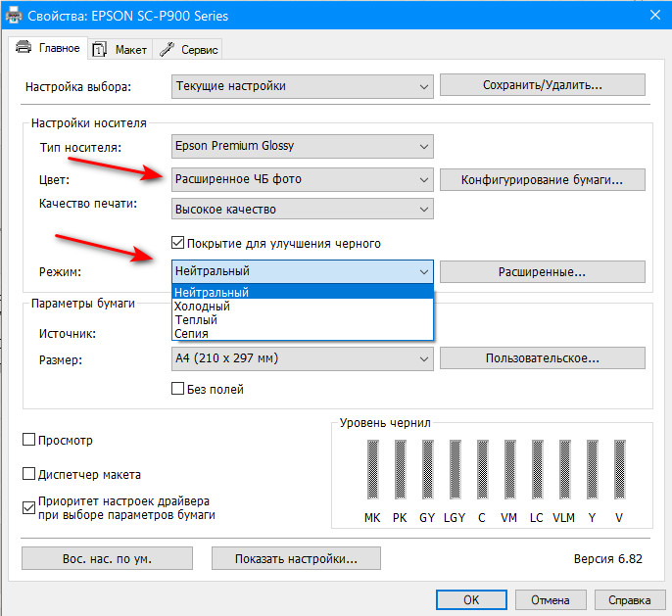Click the C ink level bar
Screen dimensions: 672x616
[x=483, y=469]
